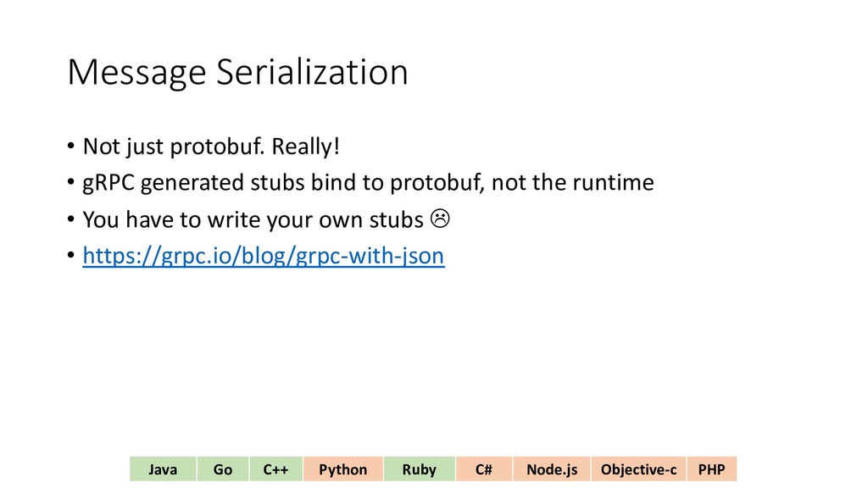Click the word Serialization in the title
Viewport: 868px width, 488px height.
click(312, 71)
